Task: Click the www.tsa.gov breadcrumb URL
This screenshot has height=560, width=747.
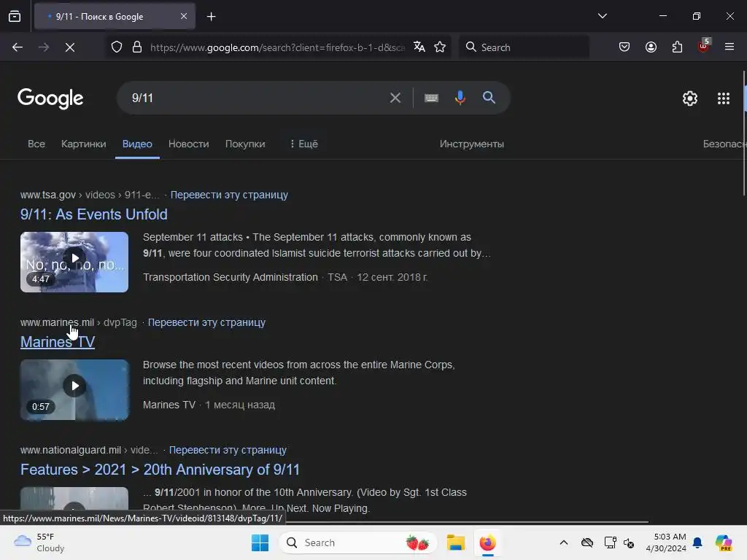Action: [48, 195]
